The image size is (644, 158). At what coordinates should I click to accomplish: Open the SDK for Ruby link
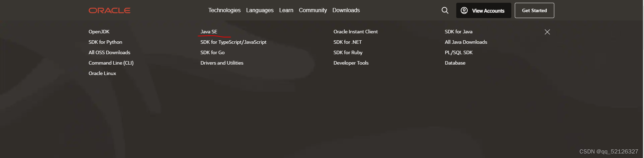[348, 52]
